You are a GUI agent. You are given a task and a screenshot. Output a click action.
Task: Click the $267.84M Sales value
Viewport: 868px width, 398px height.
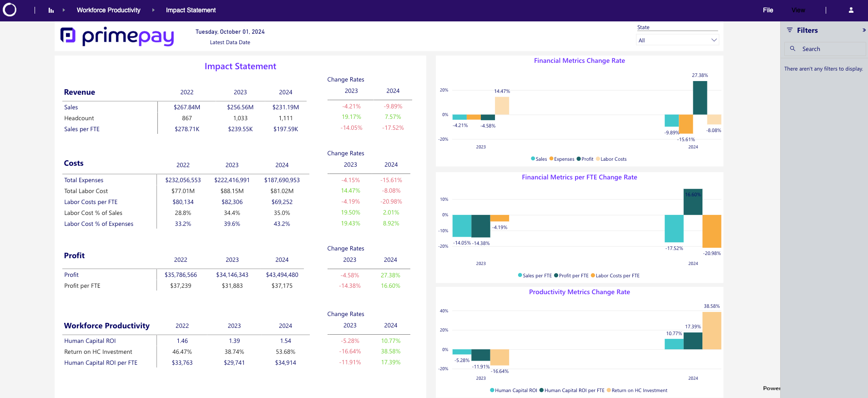187,107
